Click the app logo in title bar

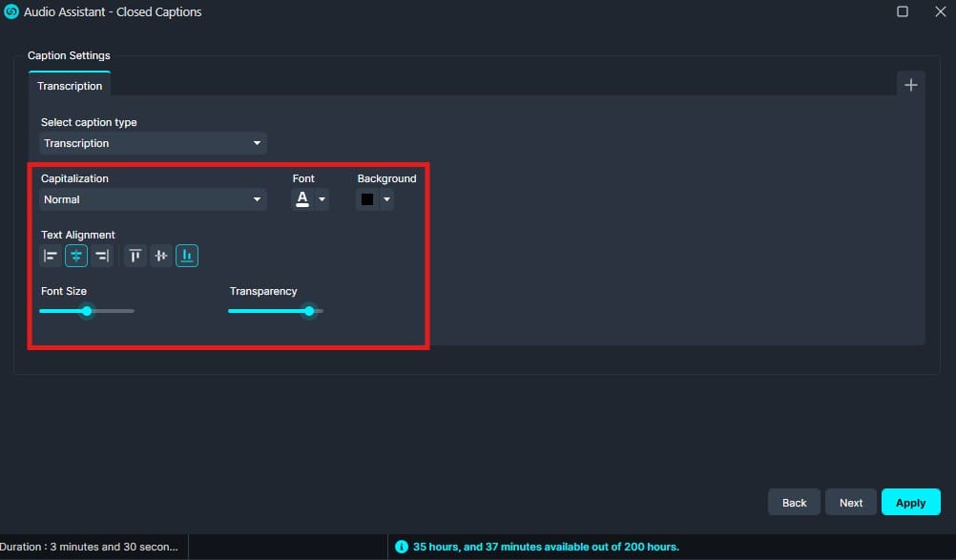[11, 12]
